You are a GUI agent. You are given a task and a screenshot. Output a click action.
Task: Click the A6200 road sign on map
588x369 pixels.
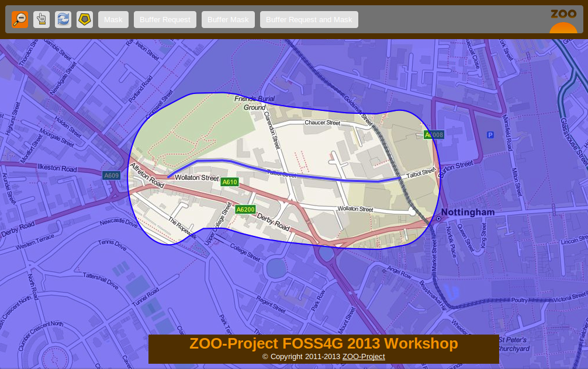245,210
